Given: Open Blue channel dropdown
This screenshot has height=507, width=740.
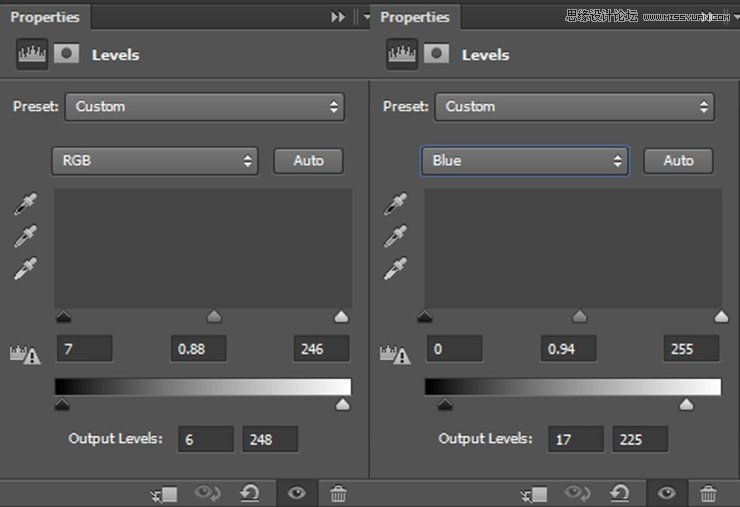Looking at the screenshot, I should [525, 161].
